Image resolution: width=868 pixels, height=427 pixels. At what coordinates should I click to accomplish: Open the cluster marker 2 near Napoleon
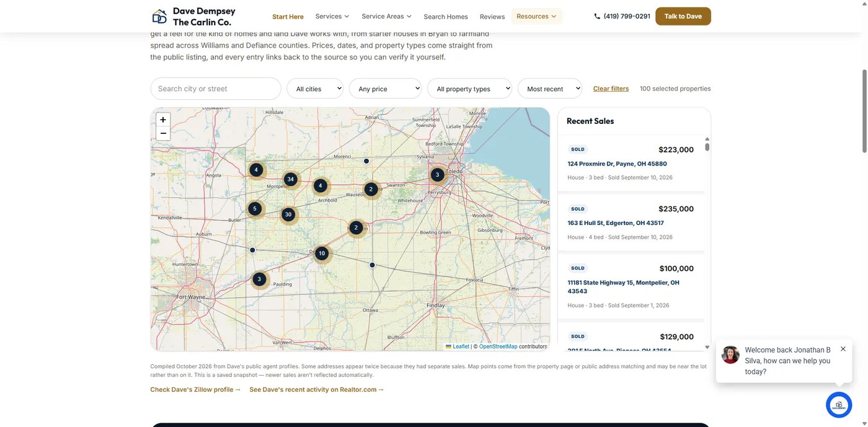(356, 227)
